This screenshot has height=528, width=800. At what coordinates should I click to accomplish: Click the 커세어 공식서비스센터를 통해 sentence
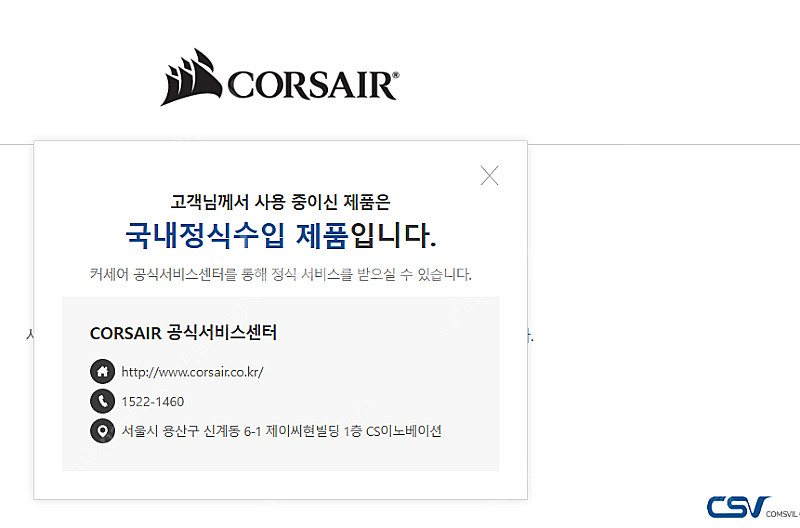click(281, 274)
